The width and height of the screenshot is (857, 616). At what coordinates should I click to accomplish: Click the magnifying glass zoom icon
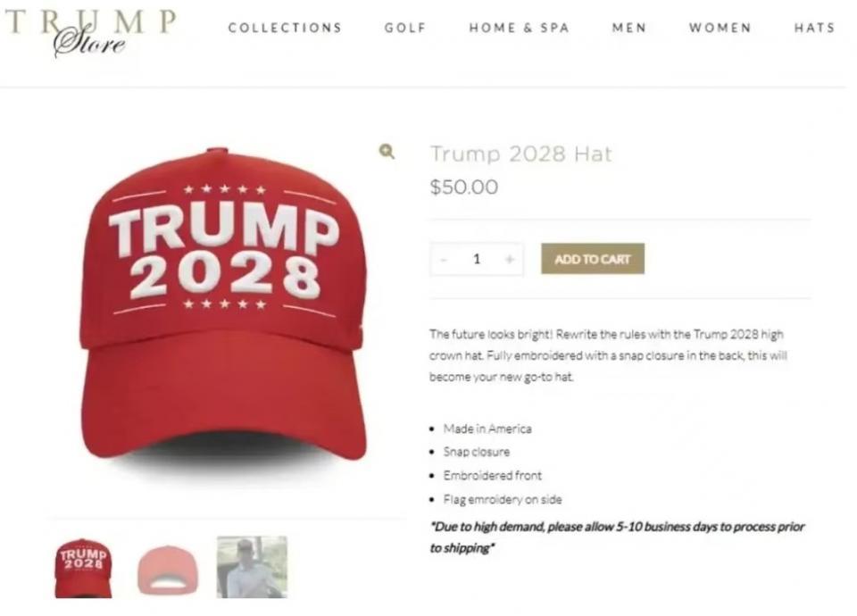tap(387, 152)
